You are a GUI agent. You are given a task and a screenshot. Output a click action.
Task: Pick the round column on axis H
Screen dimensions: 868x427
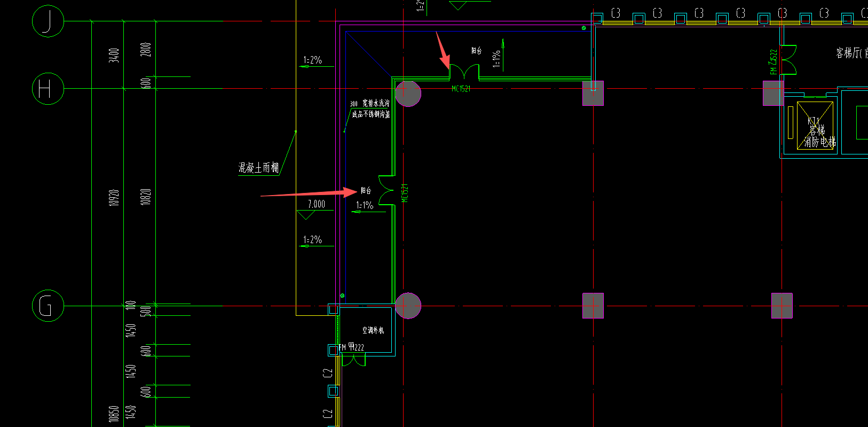point(408,94)
